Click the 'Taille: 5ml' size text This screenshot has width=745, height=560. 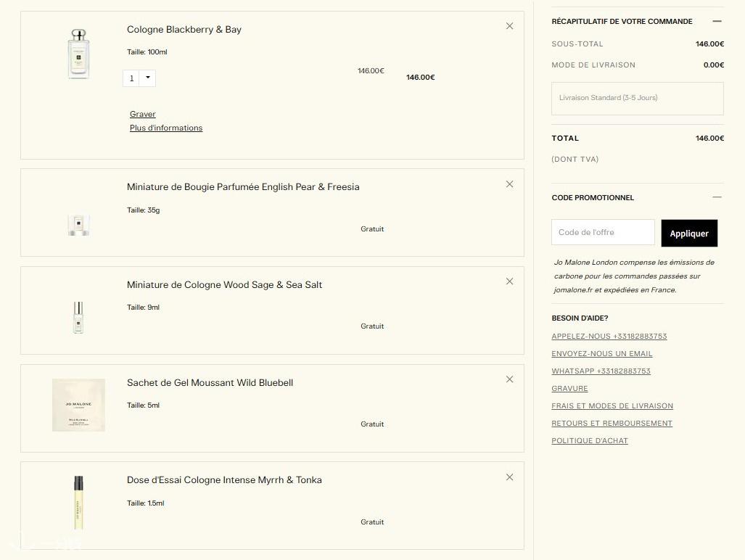143,405
